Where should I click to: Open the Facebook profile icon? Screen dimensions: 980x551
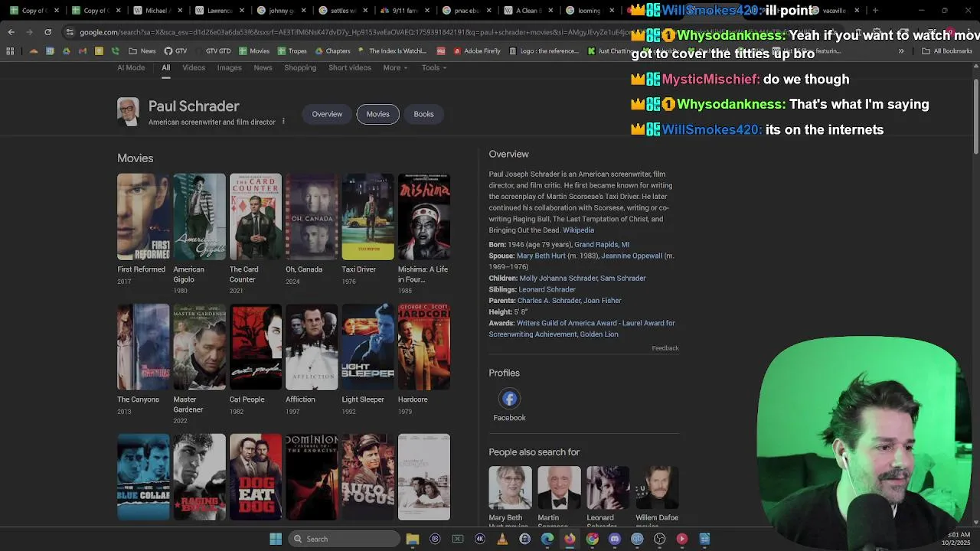click(509, 399)
